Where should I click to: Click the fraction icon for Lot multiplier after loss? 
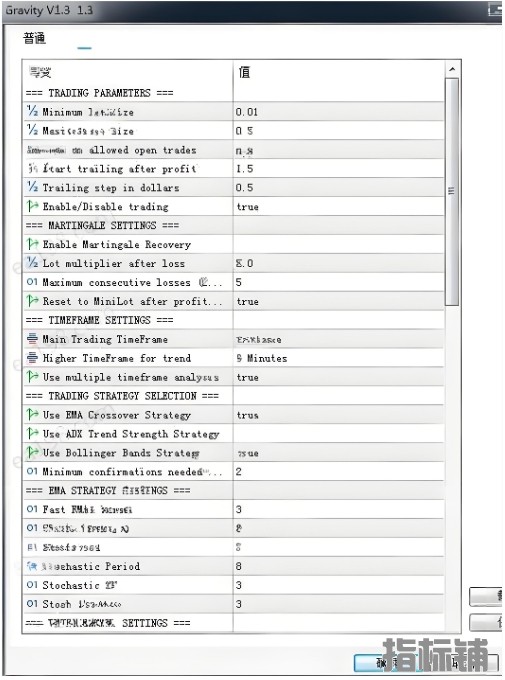pos(33,263)
